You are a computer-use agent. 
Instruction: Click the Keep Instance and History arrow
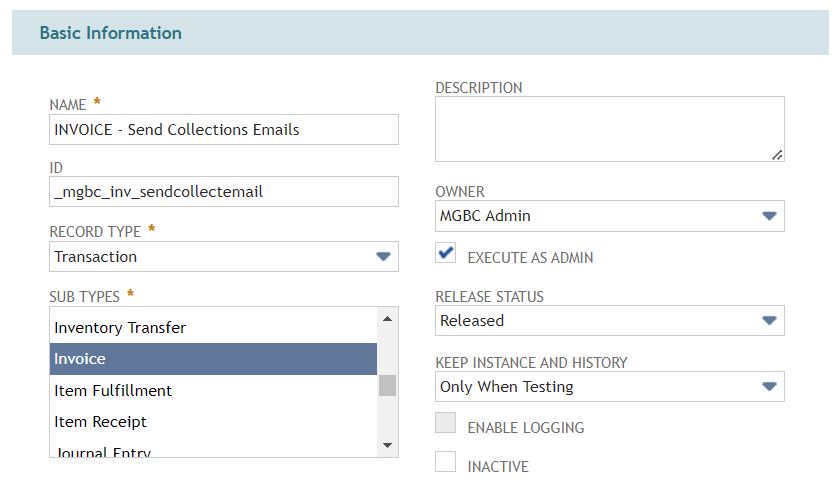pyautogui.click(x=769, y=387)
